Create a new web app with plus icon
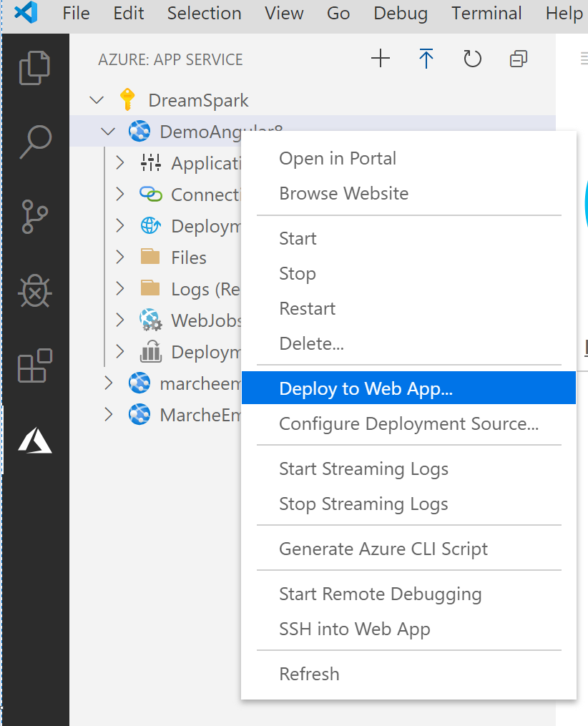This screenshot has width=588, height=726. 381,59
